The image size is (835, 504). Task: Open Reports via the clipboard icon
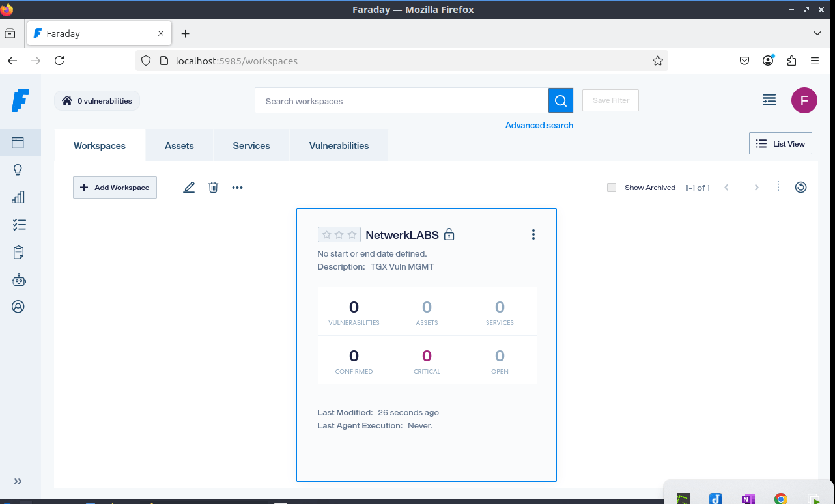coord(19,252)
